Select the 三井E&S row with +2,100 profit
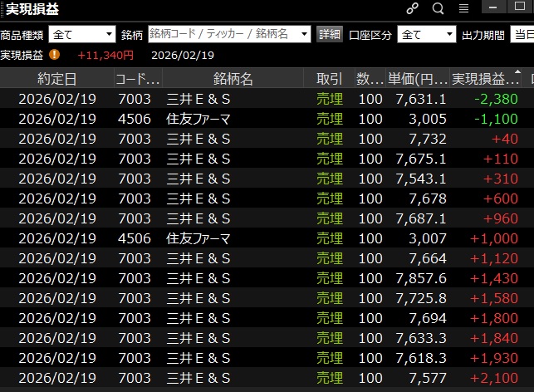 coord(266,378)
